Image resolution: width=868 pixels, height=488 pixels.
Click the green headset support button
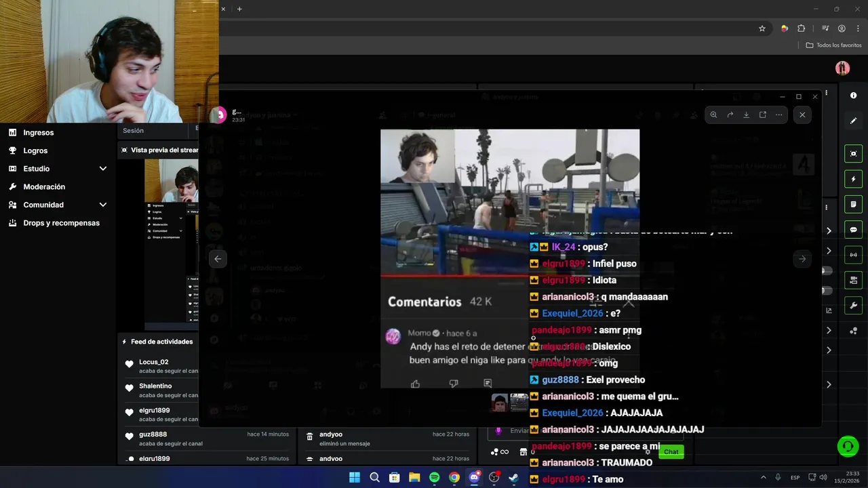(847, 446)
